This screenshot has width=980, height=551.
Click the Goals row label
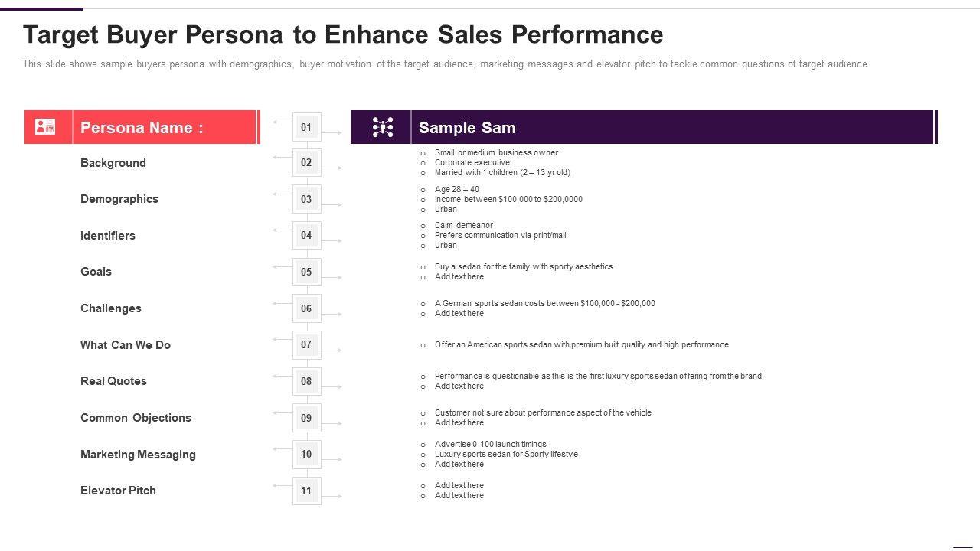coord(96,272)
